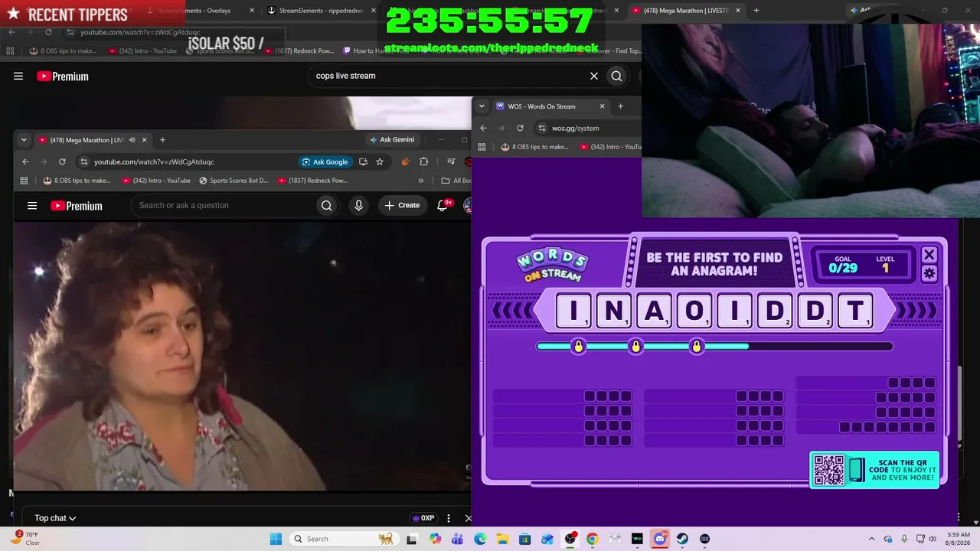This screenshot has height=551, width=980.
Task: Launch Microsoft Edge from taskbar
Action: (480, 539)
